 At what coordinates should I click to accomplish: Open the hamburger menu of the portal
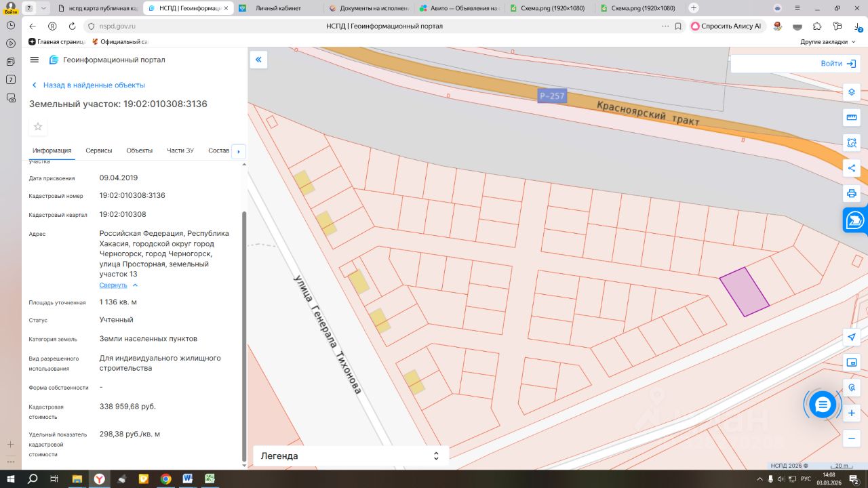click(35, 60)
